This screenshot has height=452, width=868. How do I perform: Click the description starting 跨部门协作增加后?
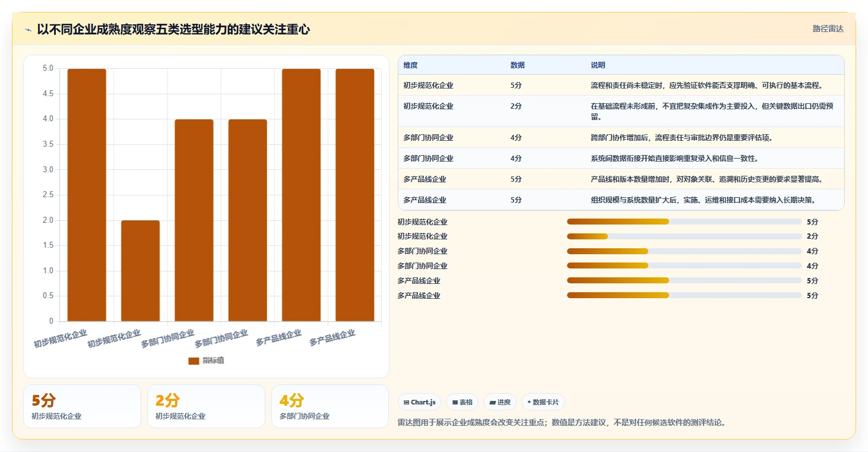pos(682,138)
